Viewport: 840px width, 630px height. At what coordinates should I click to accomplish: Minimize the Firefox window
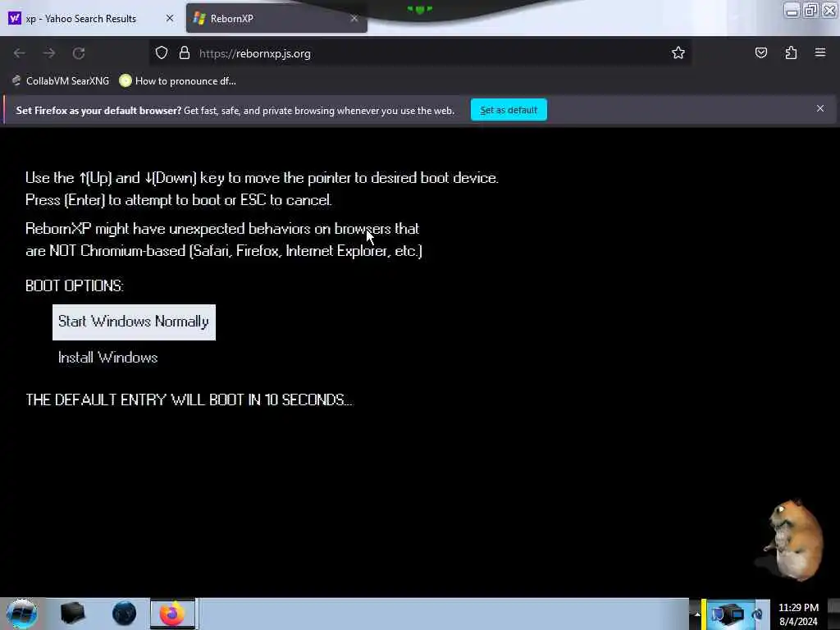(x=792, y=10)
